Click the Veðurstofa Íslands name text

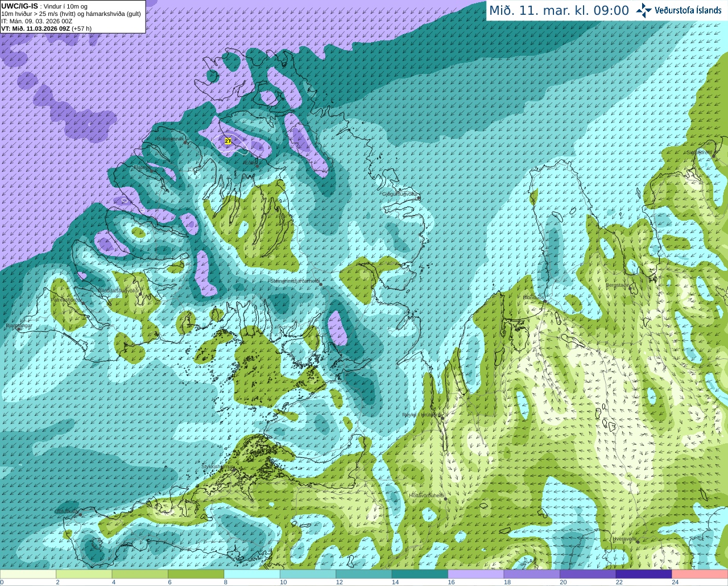coord(688,10)
